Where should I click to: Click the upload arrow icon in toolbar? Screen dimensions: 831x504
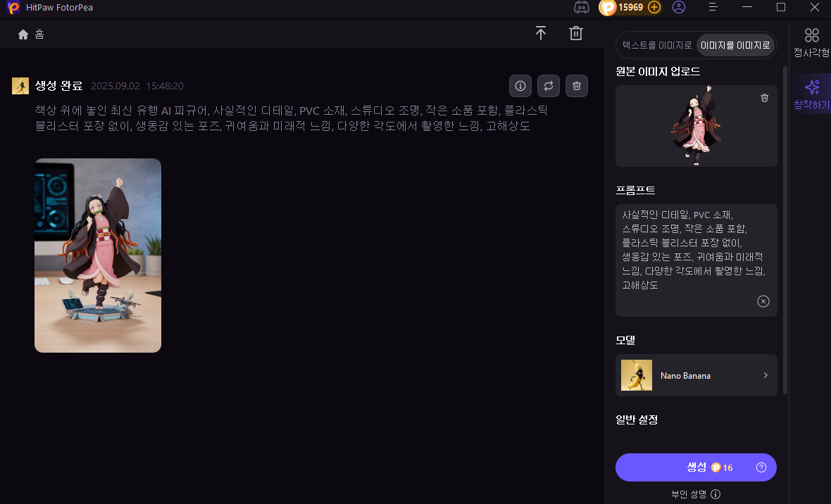point(541,33)
